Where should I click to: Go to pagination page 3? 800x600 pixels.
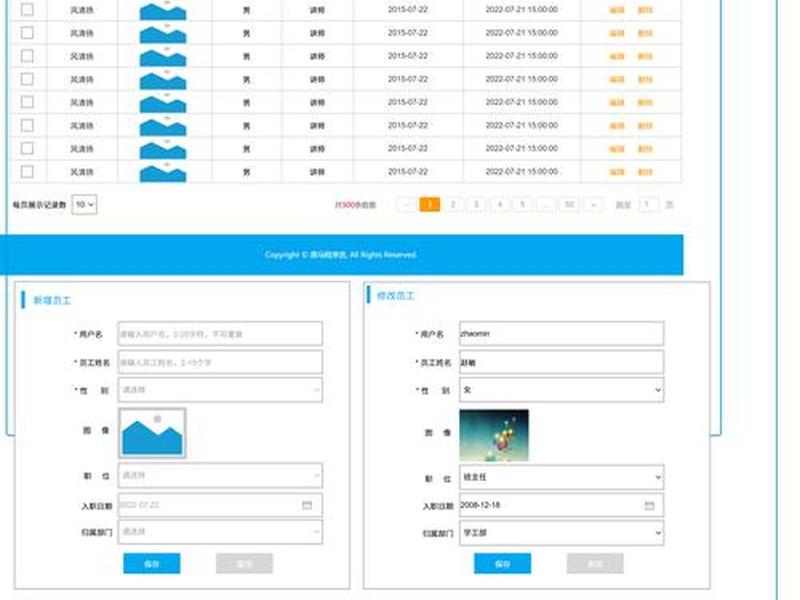pos(476,205)
